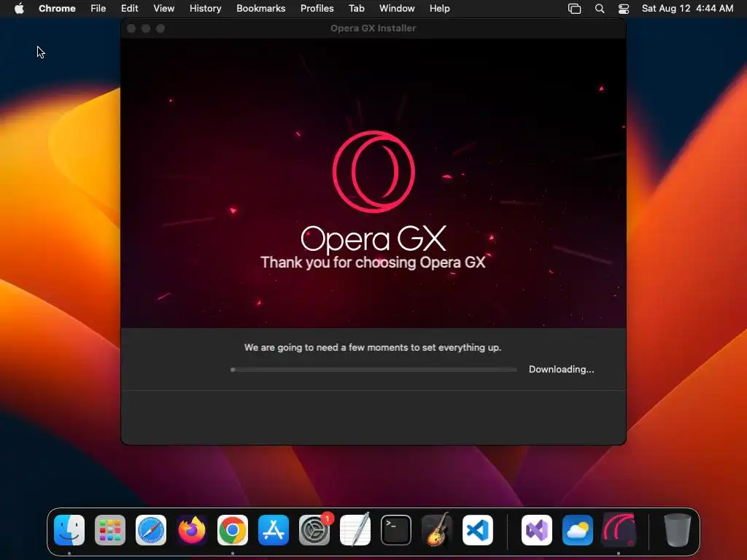Close the Opera GX Installer window
This screenshot has width=747, height=560.
131,28
